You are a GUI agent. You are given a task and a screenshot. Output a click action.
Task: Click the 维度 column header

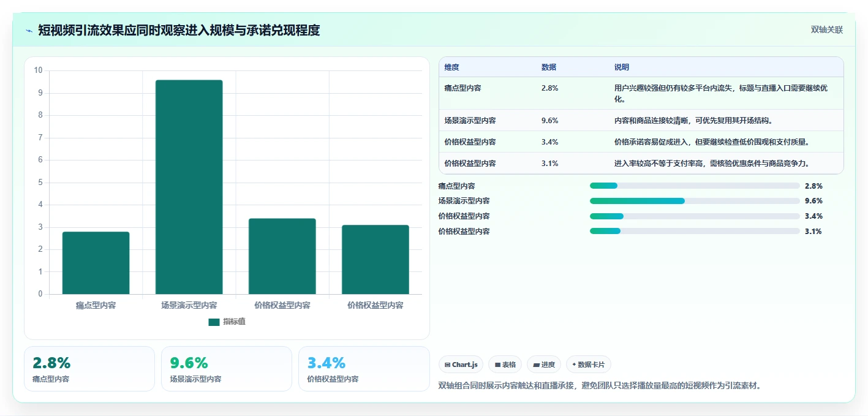[452, 67]
